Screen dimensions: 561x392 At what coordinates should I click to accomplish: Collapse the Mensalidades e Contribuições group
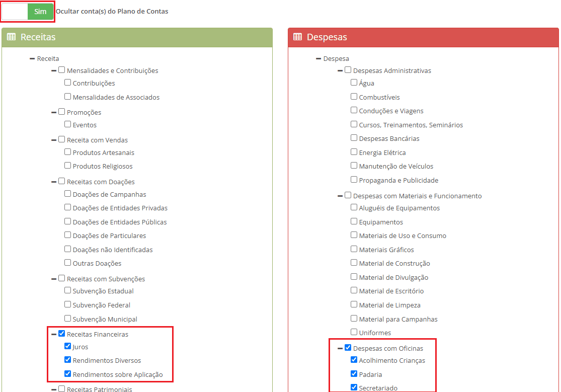coord(54,71)
